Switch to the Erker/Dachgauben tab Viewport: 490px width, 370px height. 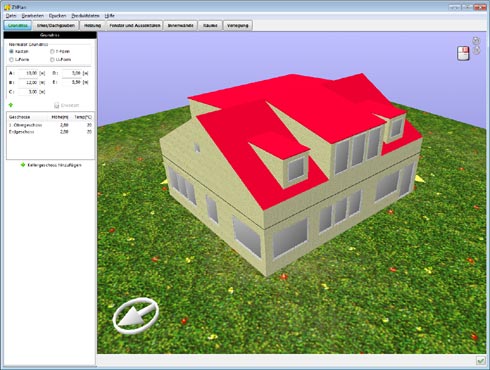tap(56, 25)
